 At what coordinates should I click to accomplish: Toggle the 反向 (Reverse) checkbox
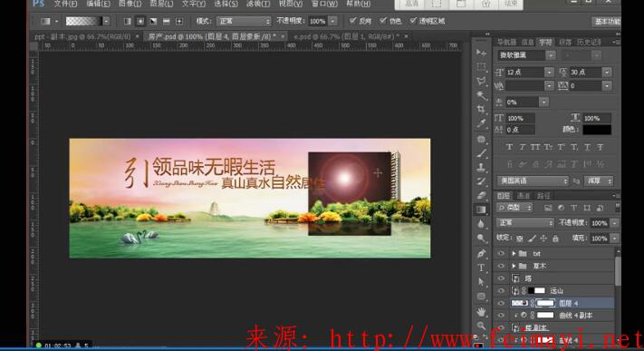click(x=360, y=21)
